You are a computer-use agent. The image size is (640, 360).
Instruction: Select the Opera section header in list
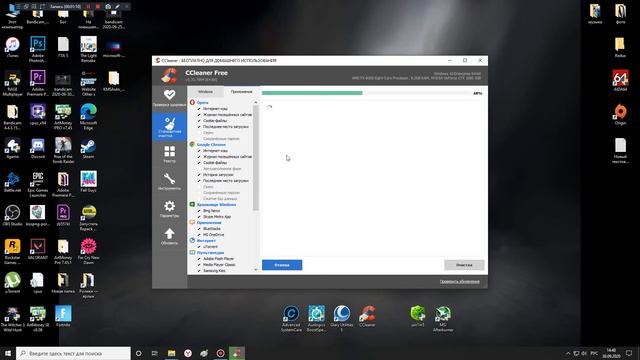(x=202, y=103)
